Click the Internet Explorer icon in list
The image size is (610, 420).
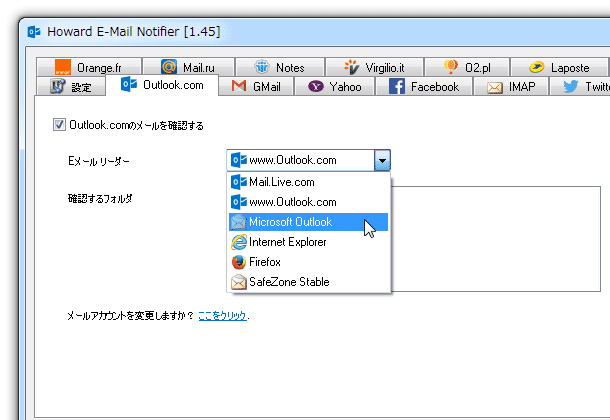[x=238, y=242]
